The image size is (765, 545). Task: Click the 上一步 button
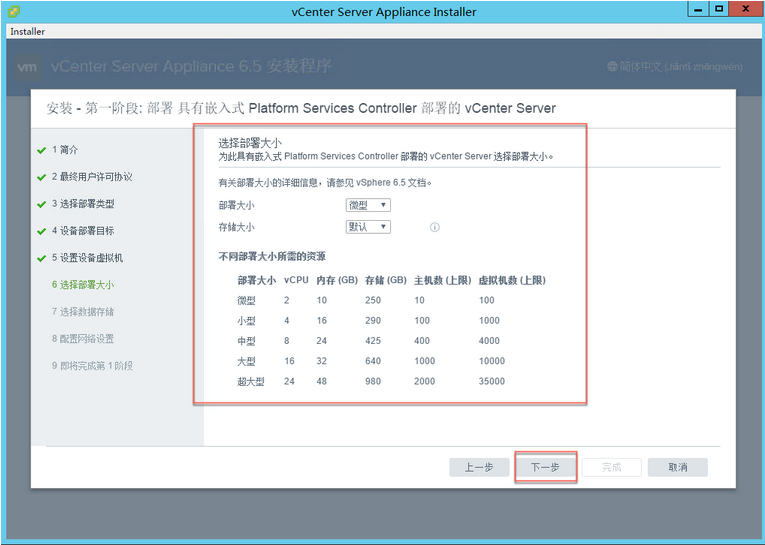point(479,467)
